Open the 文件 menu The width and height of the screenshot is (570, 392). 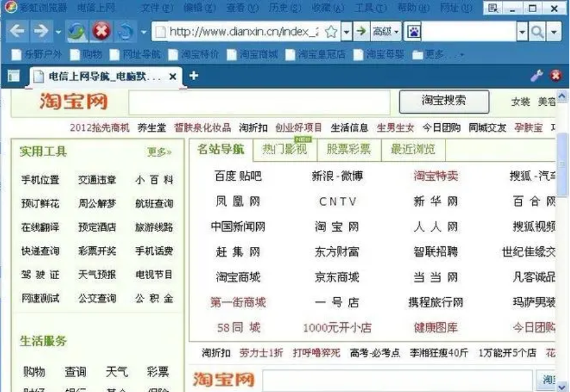157,8
